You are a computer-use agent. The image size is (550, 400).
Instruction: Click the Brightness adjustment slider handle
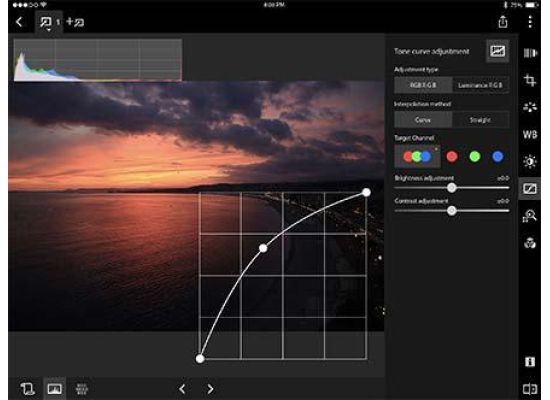pos(452,188)
